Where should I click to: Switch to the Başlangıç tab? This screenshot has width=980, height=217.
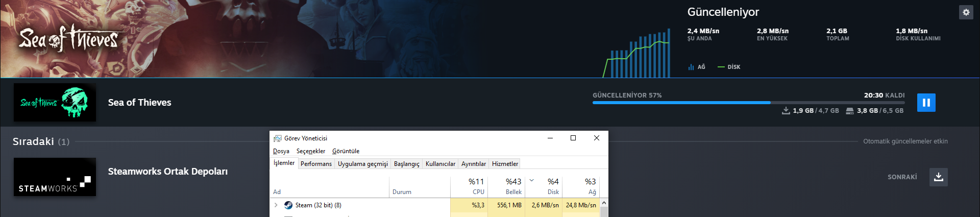pos(406,164)
